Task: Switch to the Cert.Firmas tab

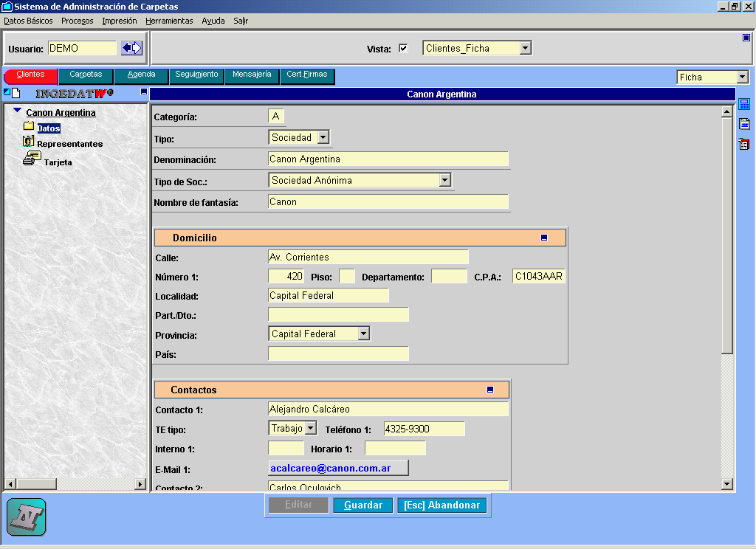Action: tap(307, 76)
